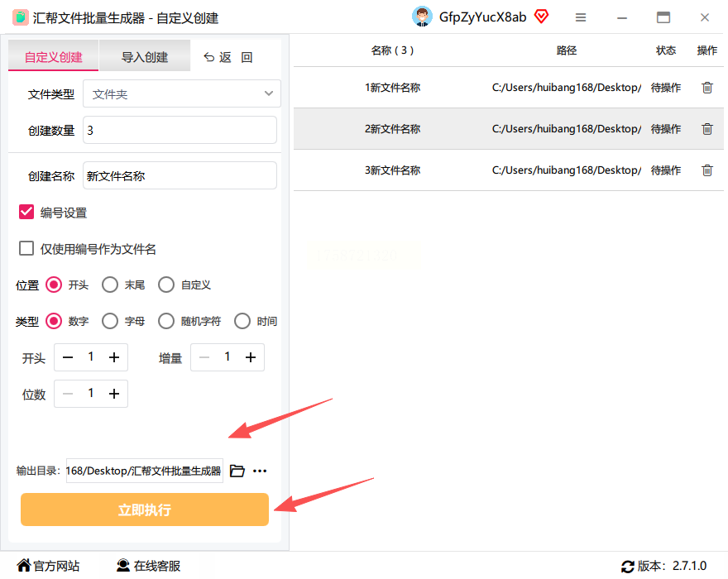Open folder icon next to output directory
Viewport: 728px width, 579px height.
(237, 471)
